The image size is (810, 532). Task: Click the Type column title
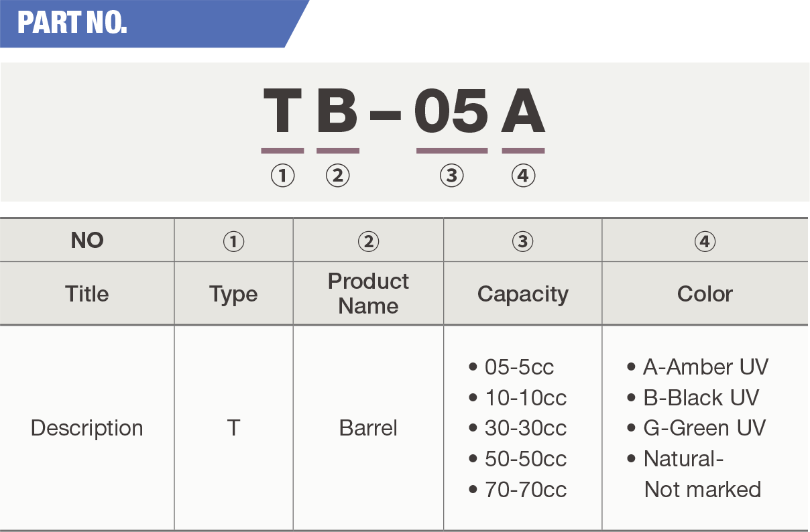coord(233,294)
